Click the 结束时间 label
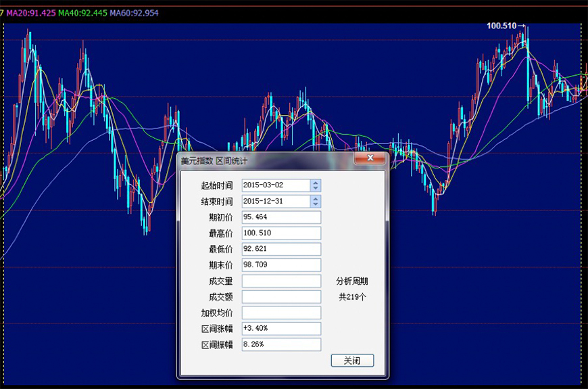 click(x=217, y=202)
